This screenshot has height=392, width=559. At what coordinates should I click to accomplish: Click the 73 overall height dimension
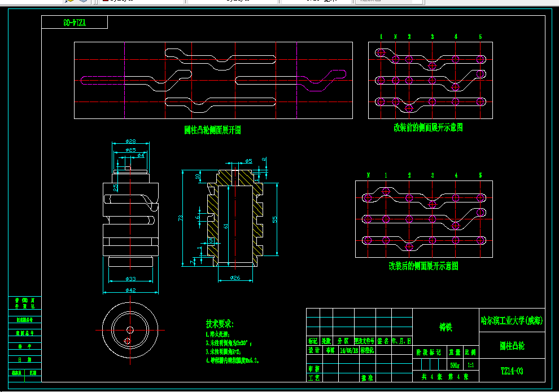coord(180,218)
